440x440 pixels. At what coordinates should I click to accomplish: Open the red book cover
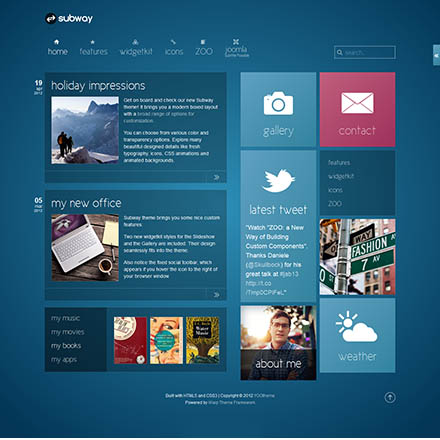(130, 340)
